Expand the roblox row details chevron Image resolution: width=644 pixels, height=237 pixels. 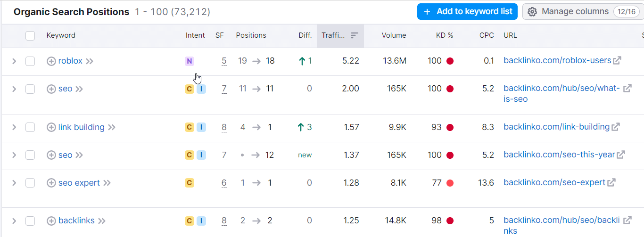point(14,61)
